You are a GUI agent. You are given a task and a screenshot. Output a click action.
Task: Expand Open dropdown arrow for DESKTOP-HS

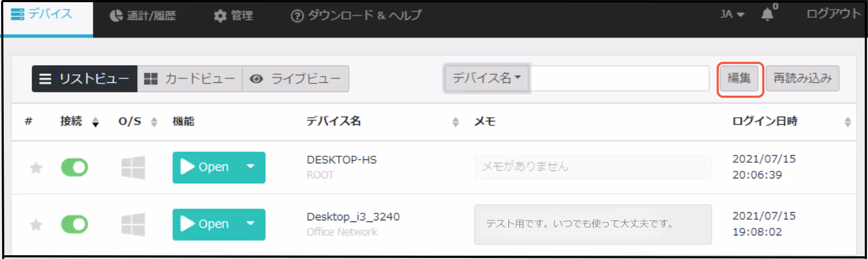pos(251,167)
